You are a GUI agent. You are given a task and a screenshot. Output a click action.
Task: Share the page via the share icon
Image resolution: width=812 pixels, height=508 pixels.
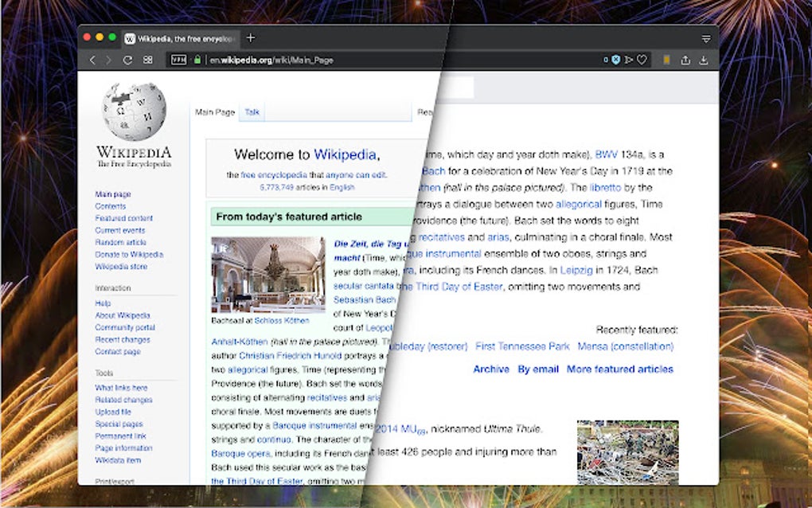pos(685,60)
